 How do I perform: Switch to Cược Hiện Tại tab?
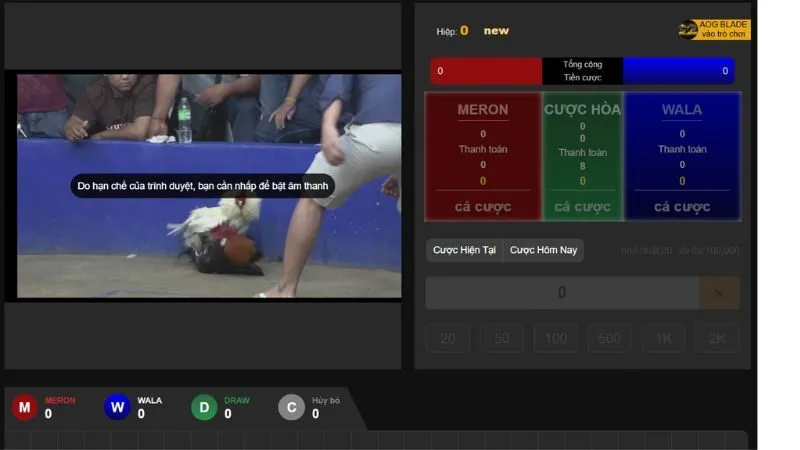pyautogui.click(x=464, y=250)
